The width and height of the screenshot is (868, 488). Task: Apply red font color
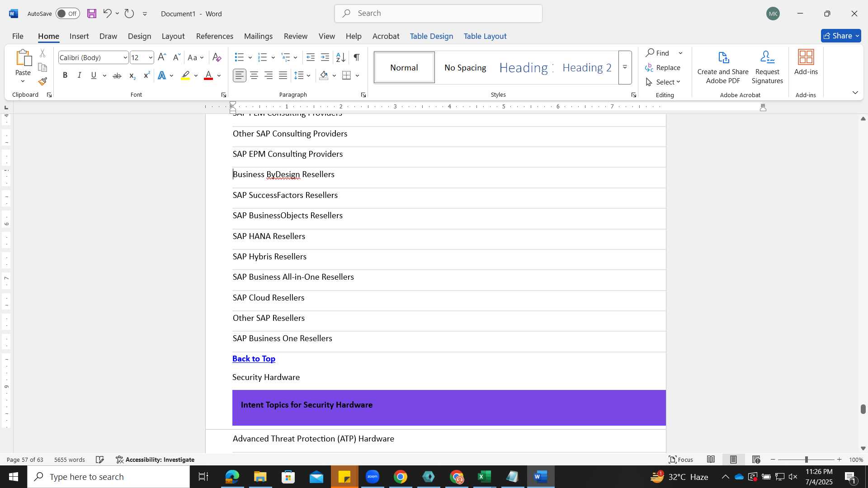click(208, 75)
